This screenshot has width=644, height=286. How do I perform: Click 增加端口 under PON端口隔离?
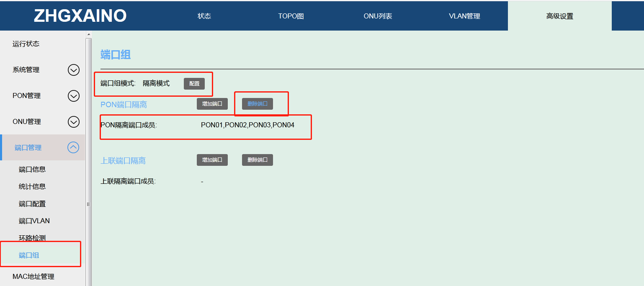[x=212, y=104]
